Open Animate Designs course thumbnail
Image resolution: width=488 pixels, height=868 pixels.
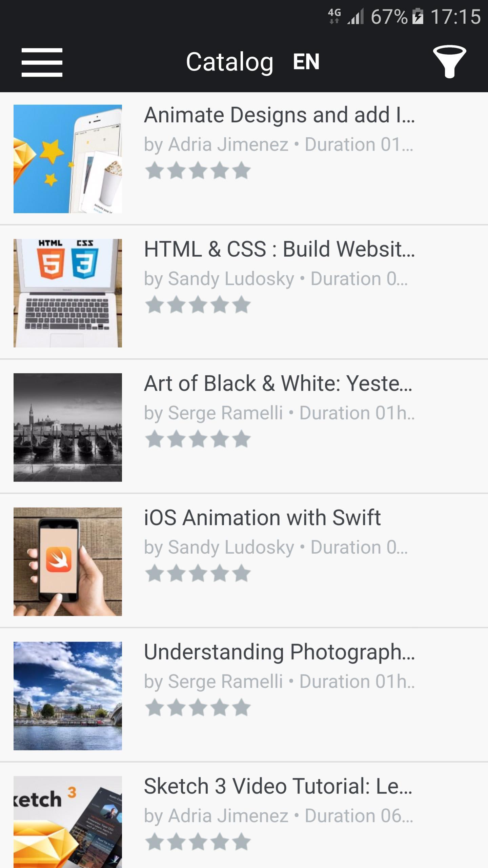pos(68,159)
